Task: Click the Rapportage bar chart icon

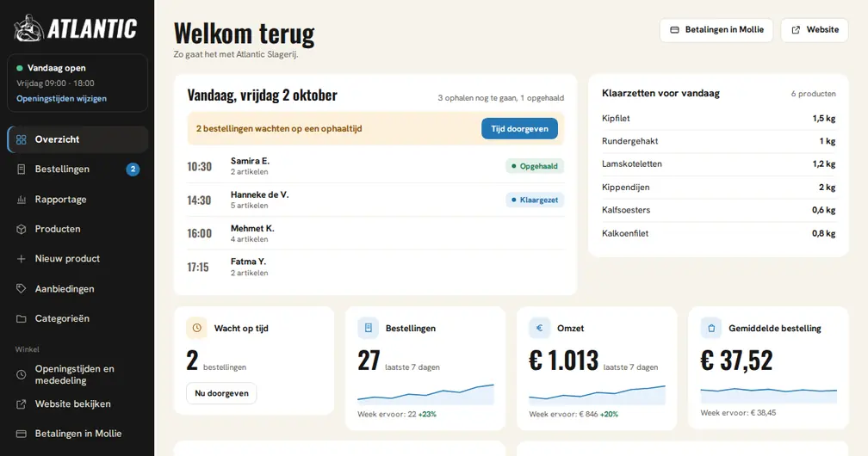Action: pos(21,200)
